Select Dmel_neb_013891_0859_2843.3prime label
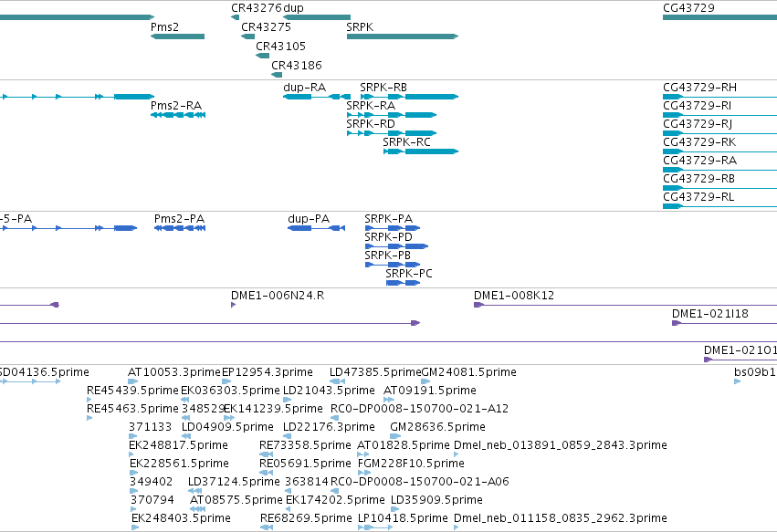Image resolution: width=777 pixels, height=532 pixels. click(x=561, y=446)
